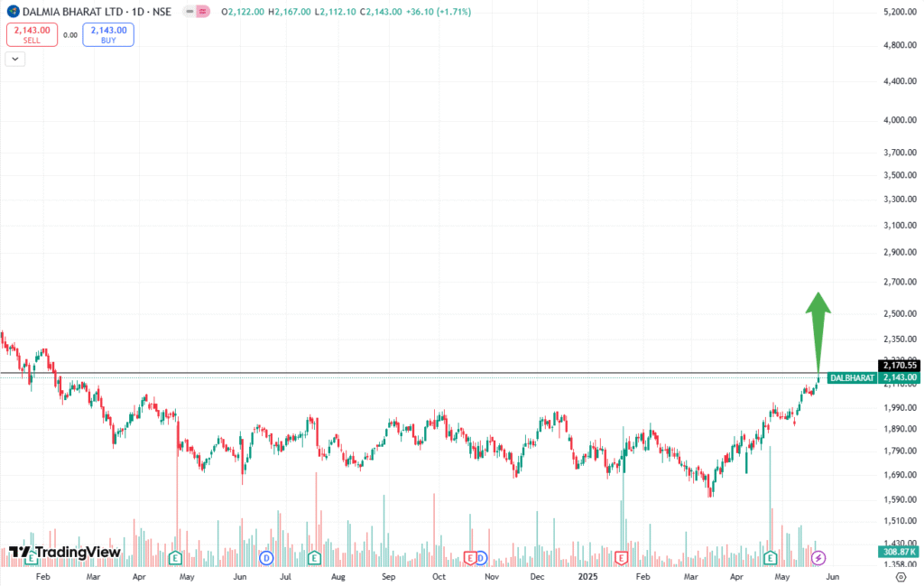
Task: Click the 4,400.00 price axis label
Action: (x=900, y=81)
